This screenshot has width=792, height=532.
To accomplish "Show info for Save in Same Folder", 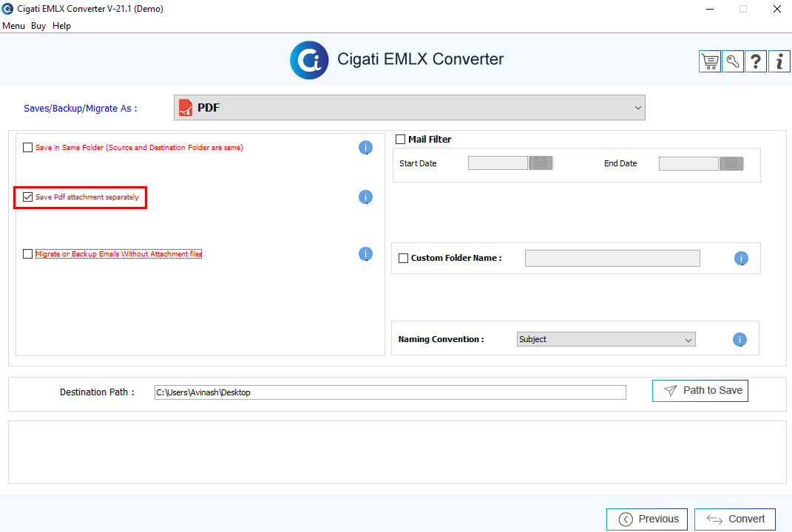I will 366,147.
